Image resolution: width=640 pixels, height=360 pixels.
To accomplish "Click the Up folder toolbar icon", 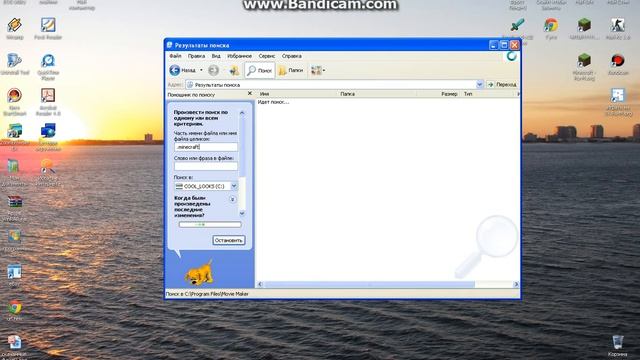I will (234, 70).
